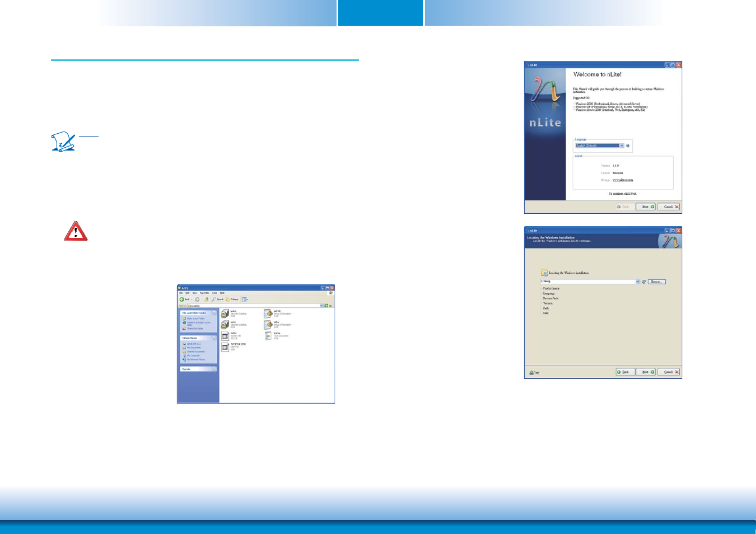Click the refresh icon next to Browse
Viewport: 756px width, 534px height.
644,282
